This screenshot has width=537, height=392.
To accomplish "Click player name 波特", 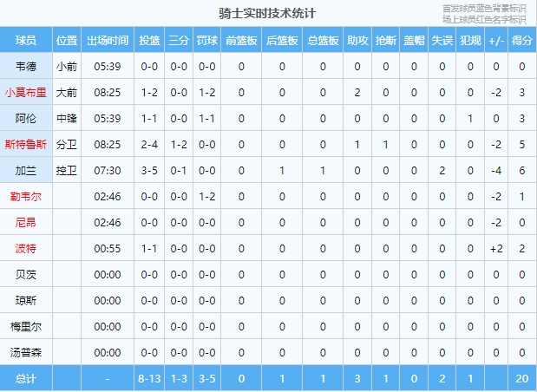I will (x=26, y=249).
